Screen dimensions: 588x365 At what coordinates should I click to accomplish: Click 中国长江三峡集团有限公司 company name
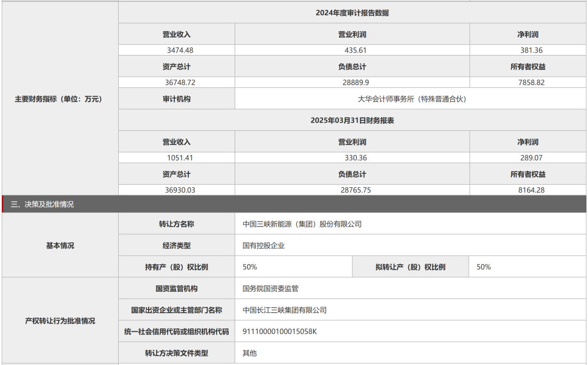click(x=285, y=310)
